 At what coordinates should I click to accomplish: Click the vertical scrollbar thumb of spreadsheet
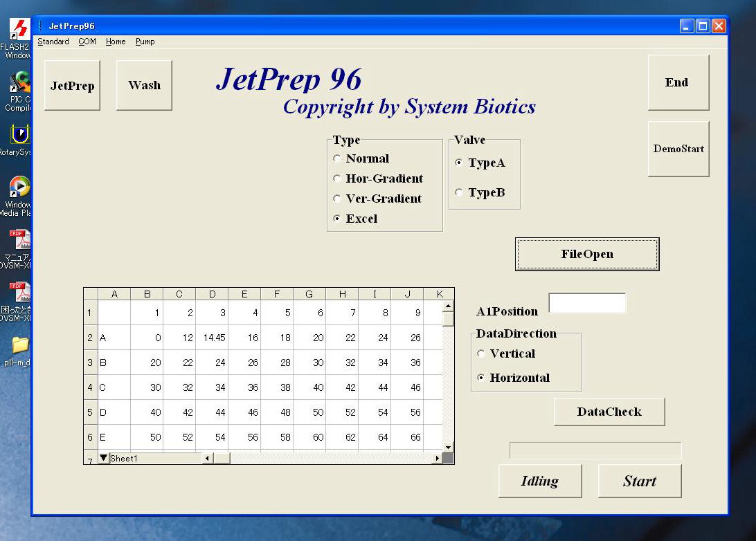tap(449, 318)
